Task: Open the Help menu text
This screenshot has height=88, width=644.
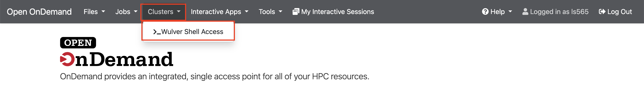Action: (497, 12)
